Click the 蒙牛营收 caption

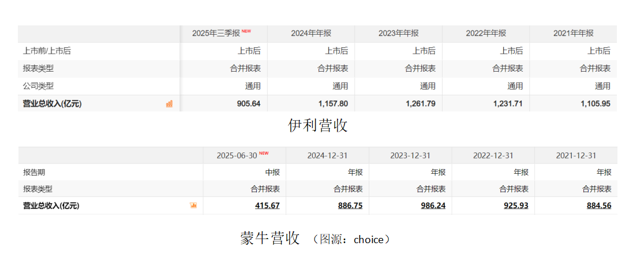[270, 239]
